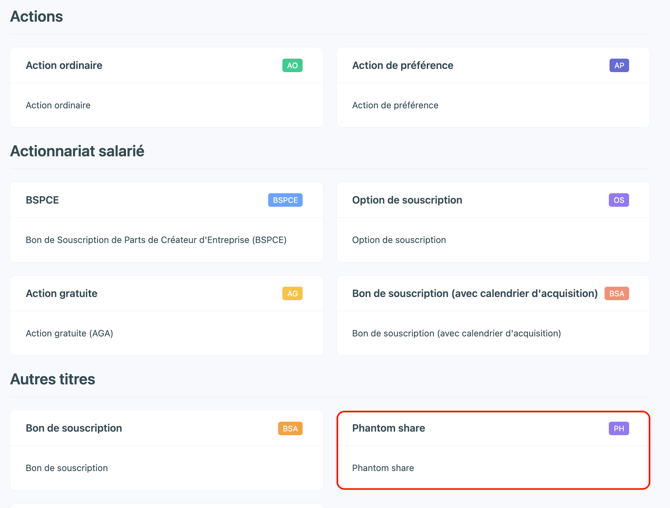Select the Action ordinaire card title
The image size is (670, 508).
tap(64, 65)
